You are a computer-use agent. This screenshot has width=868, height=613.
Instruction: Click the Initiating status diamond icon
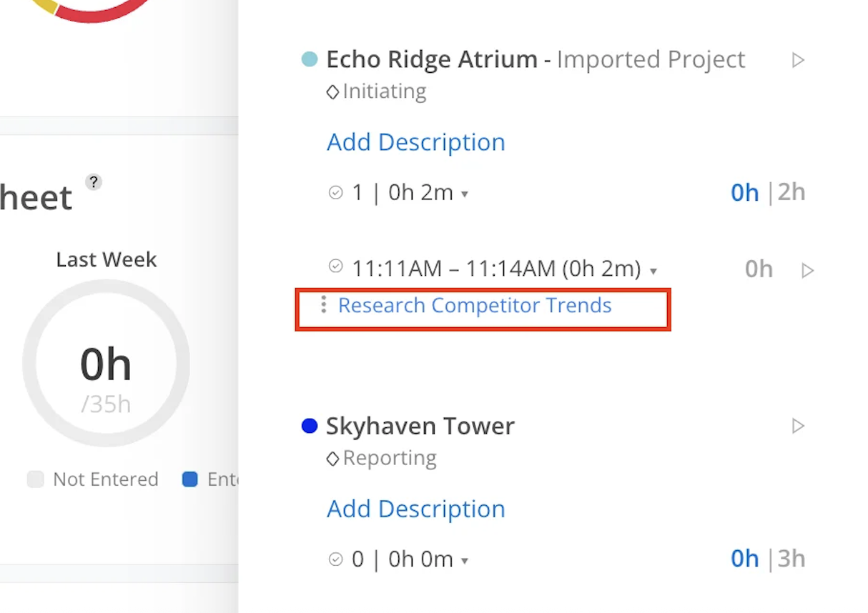(332, 92)
